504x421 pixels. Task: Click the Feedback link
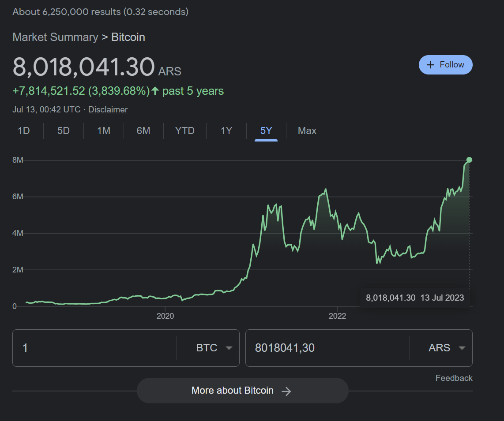coord(454,378)
